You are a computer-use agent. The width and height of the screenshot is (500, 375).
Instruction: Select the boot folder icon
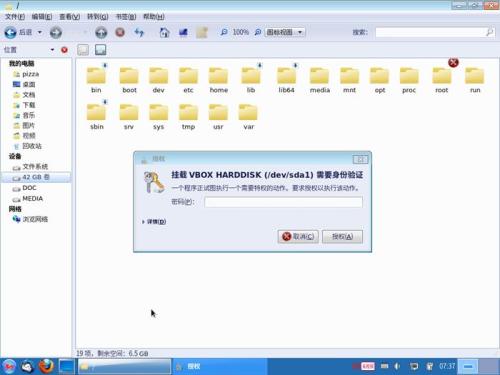[129, 76]
